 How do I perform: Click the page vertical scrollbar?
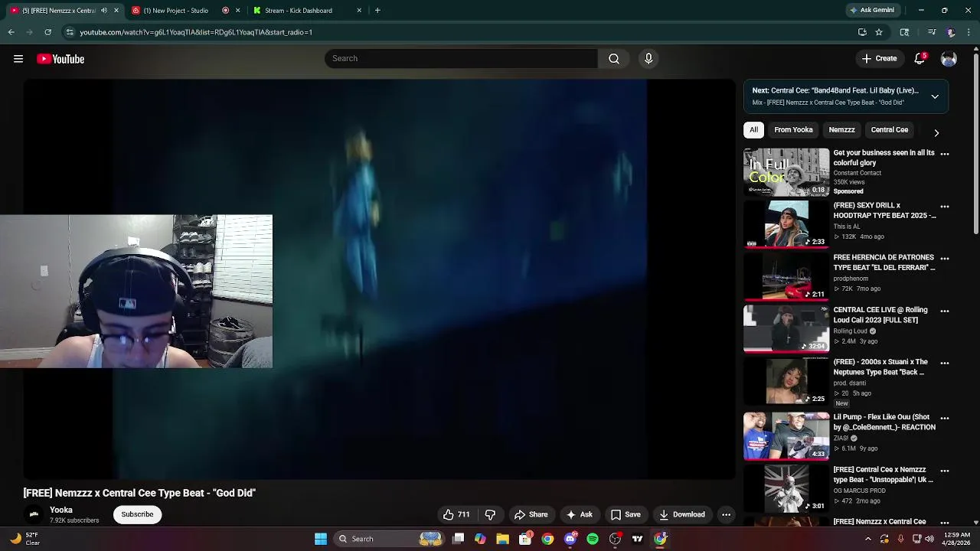point(976,145)
